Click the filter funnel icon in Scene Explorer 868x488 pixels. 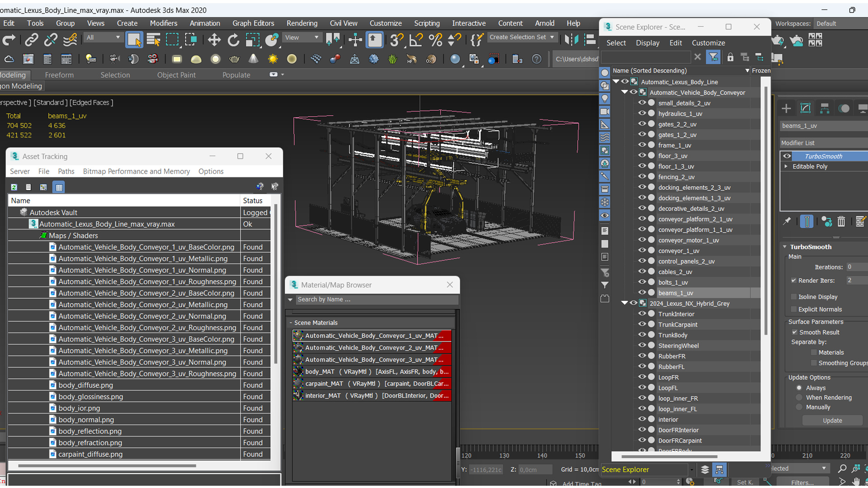click(x=713, y=57)
